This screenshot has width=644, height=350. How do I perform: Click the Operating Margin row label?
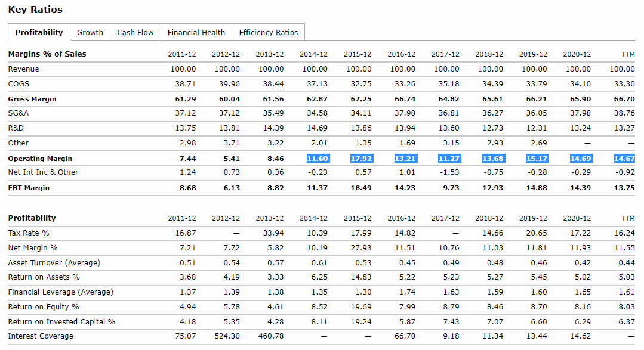click(40, 159)
